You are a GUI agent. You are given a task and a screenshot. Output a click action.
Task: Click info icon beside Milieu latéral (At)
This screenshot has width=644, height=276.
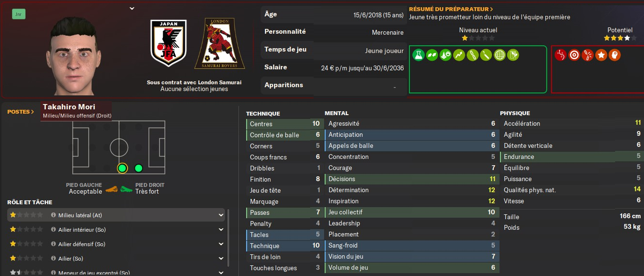53,215
